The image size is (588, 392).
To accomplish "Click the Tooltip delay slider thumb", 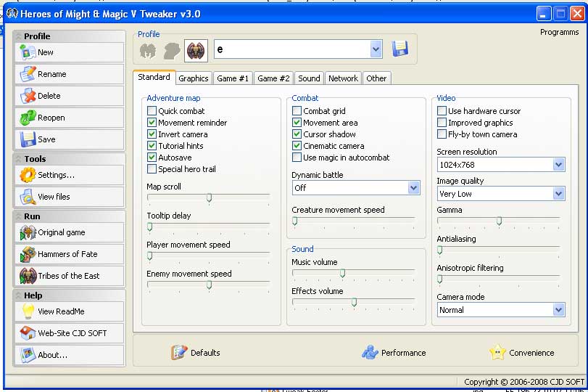I will 149,226.
